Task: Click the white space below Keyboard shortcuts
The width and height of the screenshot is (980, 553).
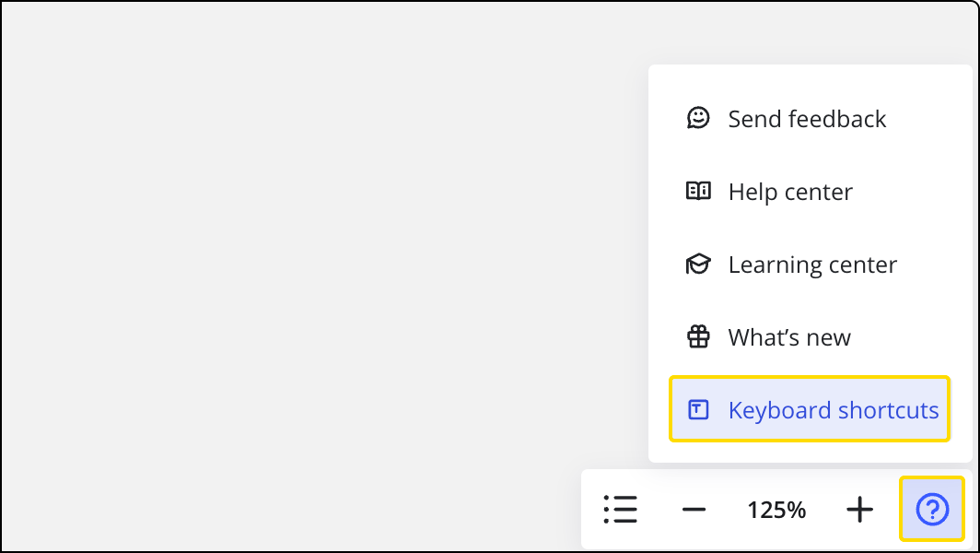Action: [809, 452]
